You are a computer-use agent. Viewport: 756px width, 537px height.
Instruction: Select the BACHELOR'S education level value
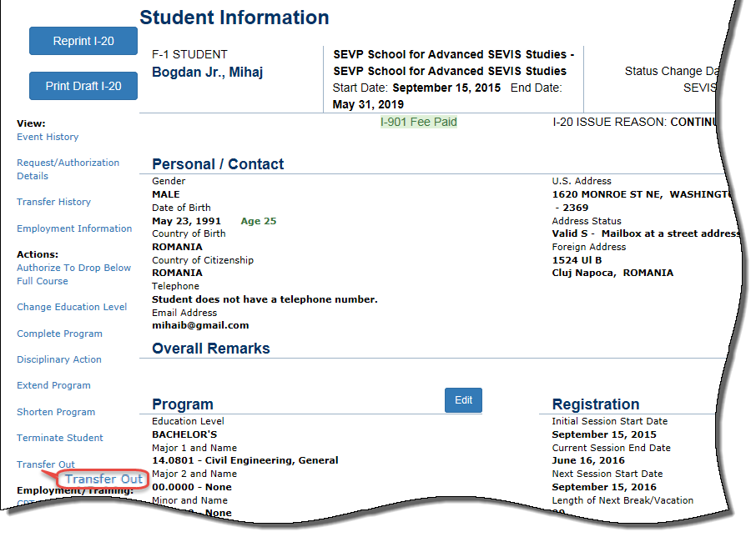pyautogui.click(x=184, y=434)
